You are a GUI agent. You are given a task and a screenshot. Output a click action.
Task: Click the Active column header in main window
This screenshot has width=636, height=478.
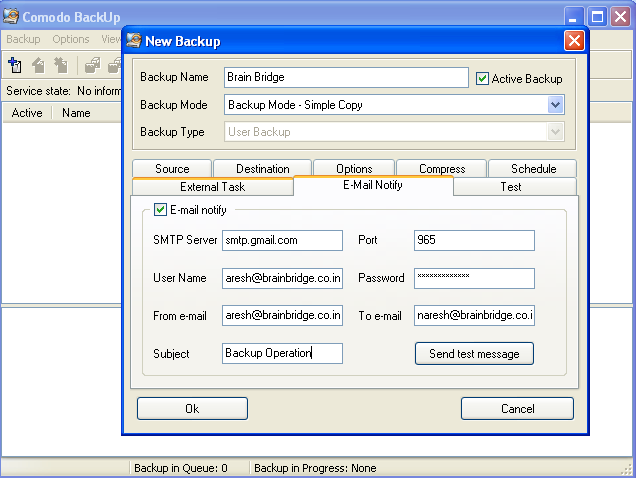(x=27, y=112)
